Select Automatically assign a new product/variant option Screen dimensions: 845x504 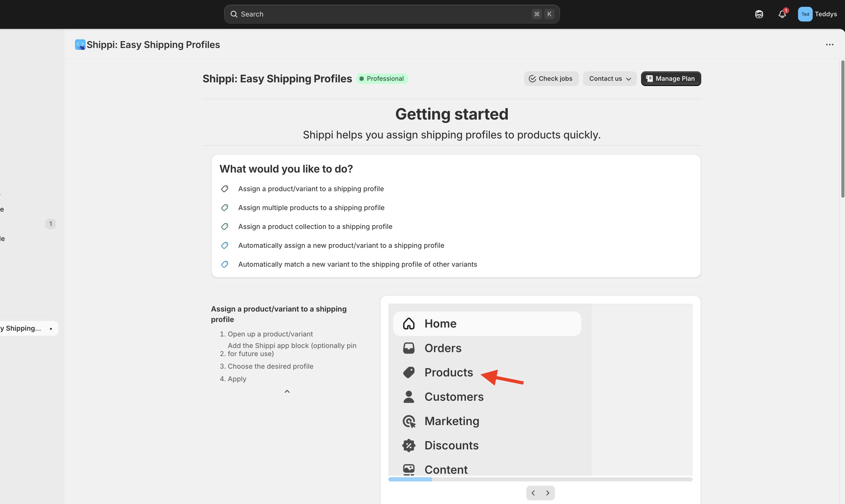pos(341,245)
